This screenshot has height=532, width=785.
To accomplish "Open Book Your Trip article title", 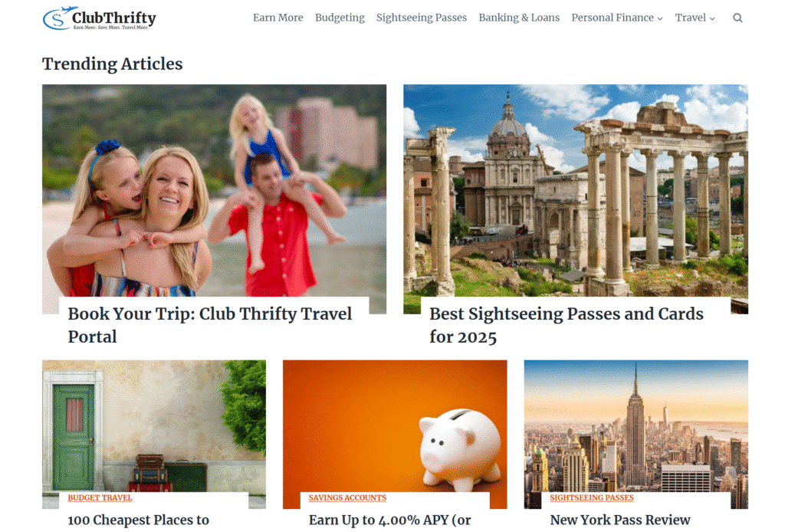I will [x=210, y=325].
